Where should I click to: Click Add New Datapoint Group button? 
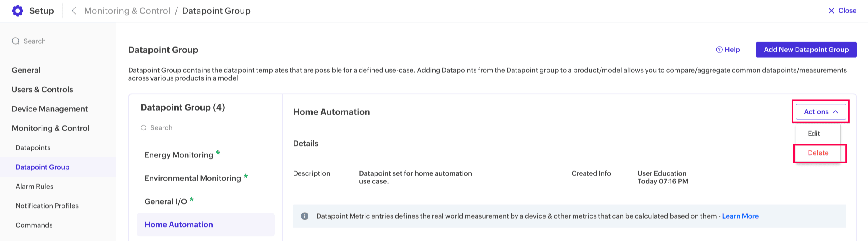point(806,50)
